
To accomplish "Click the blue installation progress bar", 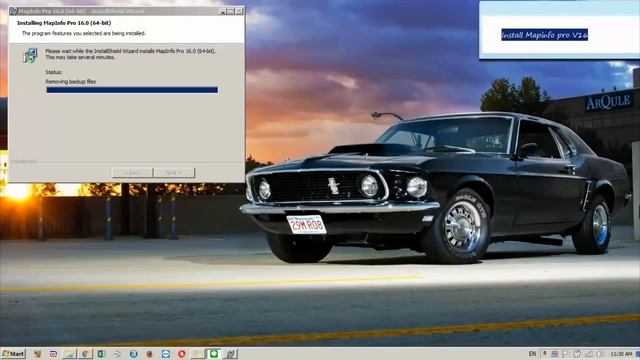I will [132, 90].
